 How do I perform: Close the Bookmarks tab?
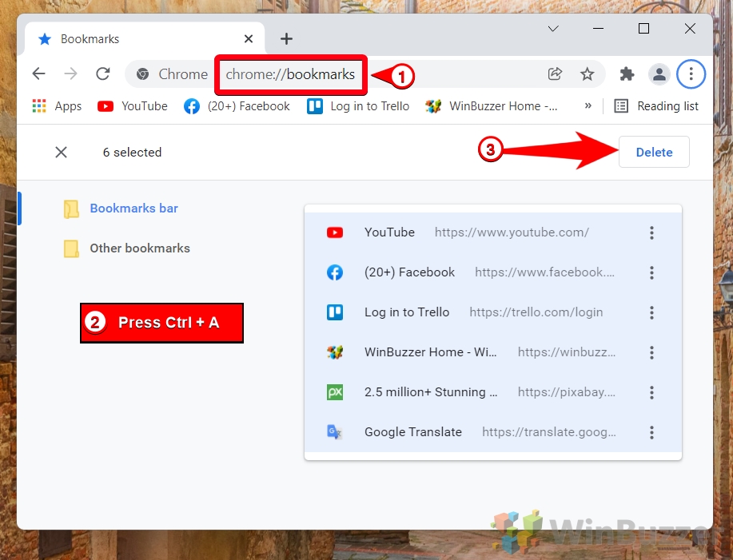click(x=249, y=39)
